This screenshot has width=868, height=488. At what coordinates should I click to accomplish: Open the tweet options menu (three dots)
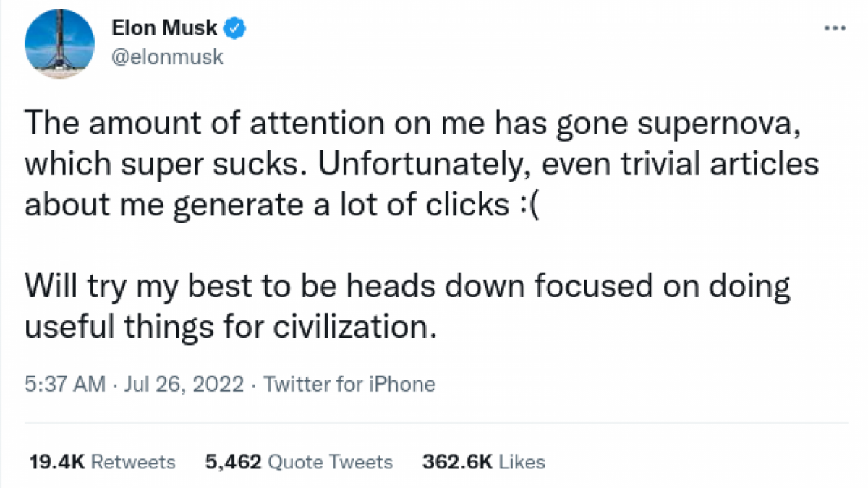point(835,27)
